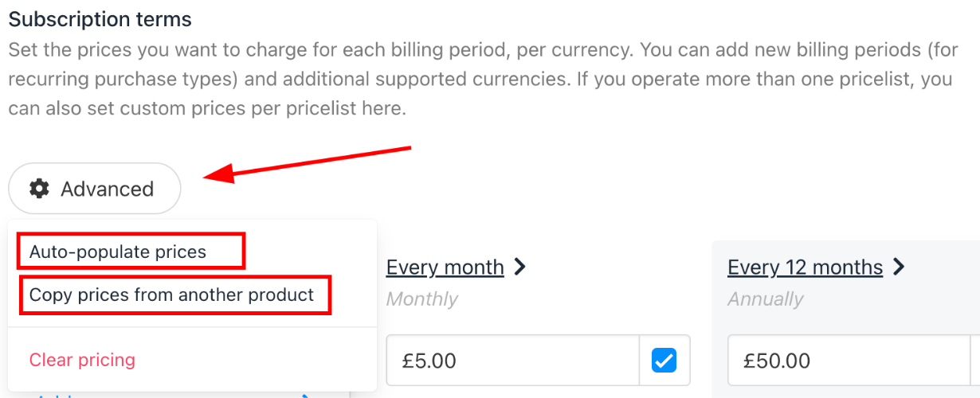
Task: Open the Every month billing period link
Action: (x=445, y=267)
